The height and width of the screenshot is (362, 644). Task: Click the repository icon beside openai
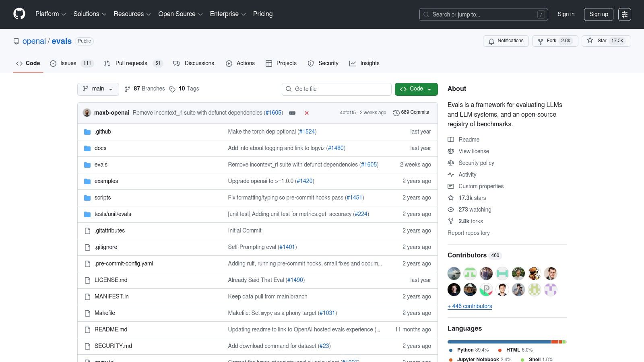16,41
